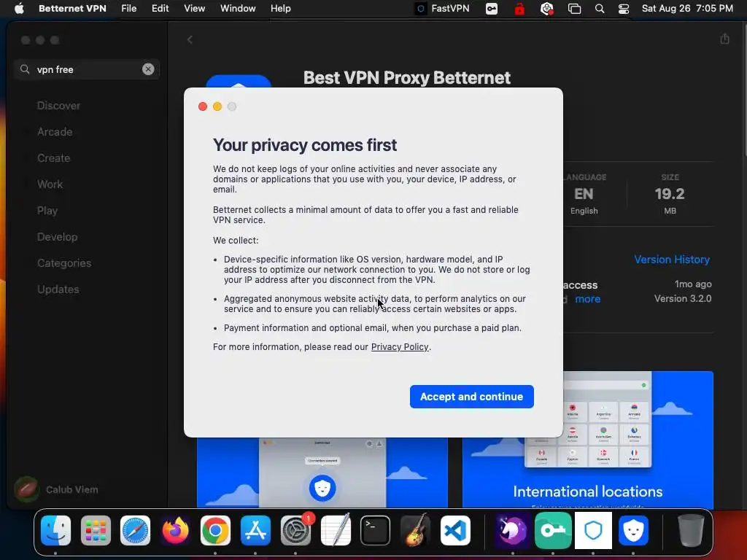Expand description with the more link
Screen dimensions: 747x560
point(587,299)
